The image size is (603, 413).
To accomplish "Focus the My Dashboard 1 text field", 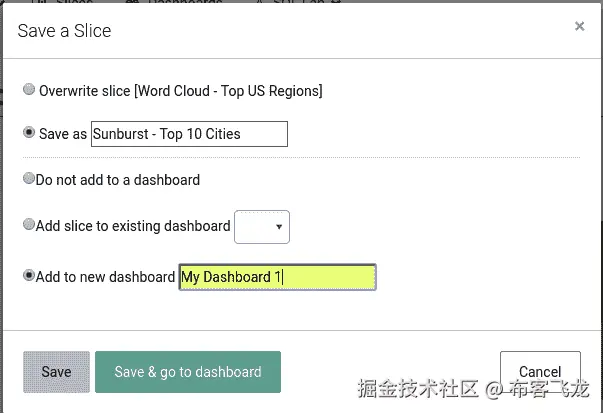I will (x=277, y=277).
